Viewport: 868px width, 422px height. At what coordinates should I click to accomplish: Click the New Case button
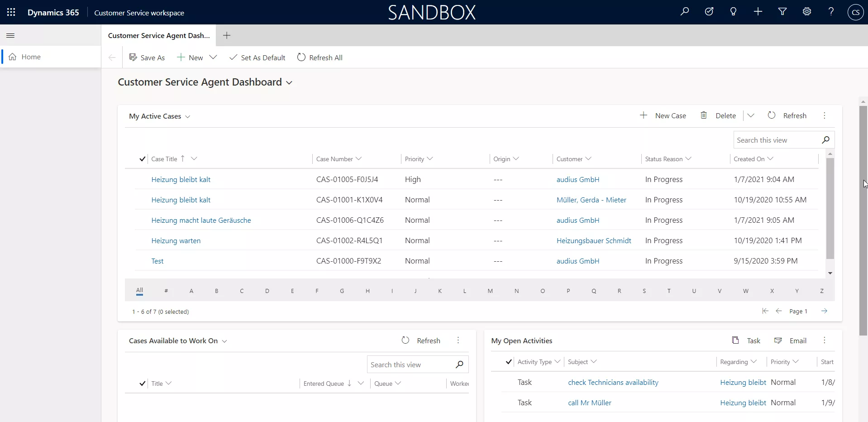(663, 115)
